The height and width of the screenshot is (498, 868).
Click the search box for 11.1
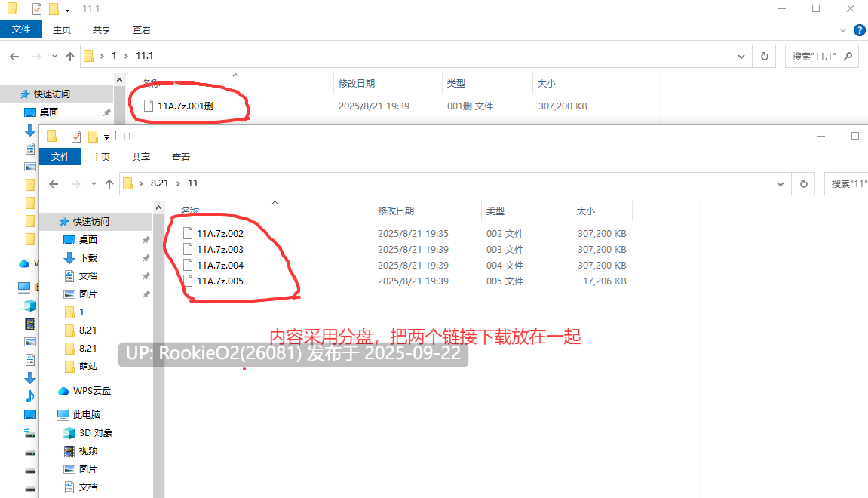[x=821, y=56]
